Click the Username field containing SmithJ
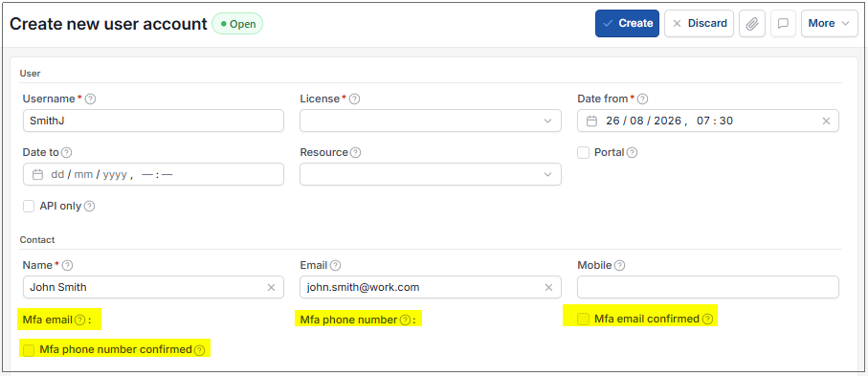The image size is (868, 376). (153, 121)
